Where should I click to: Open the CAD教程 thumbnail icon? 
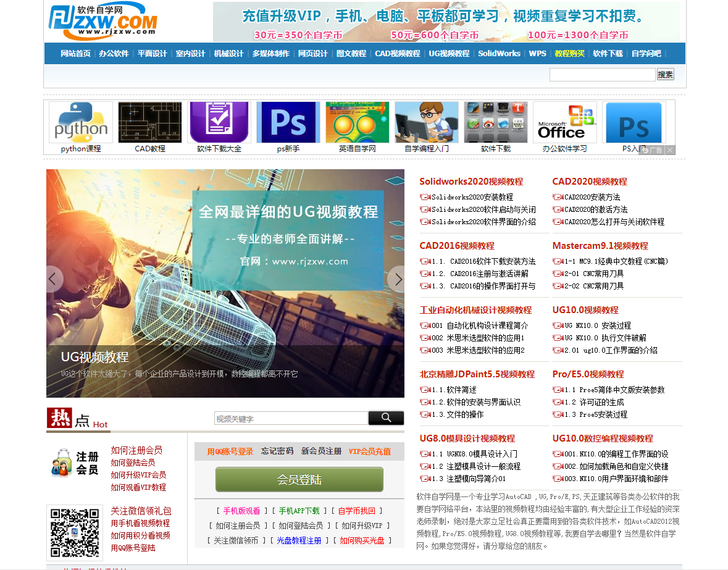149,123
